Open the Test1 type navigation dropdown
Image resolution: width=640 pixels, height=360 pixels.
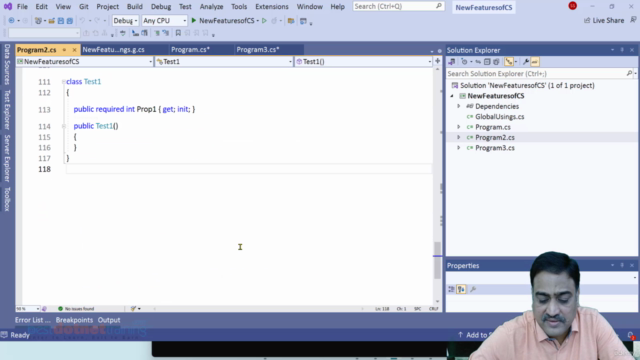pyautogui.click(x=224, y=62)
